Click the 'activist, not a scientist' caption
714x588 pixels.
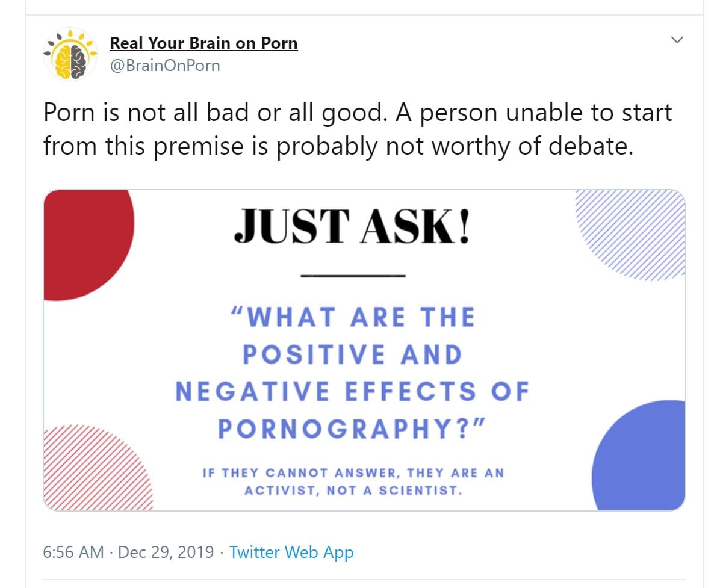pyautogui.click(x=353, y=481)
